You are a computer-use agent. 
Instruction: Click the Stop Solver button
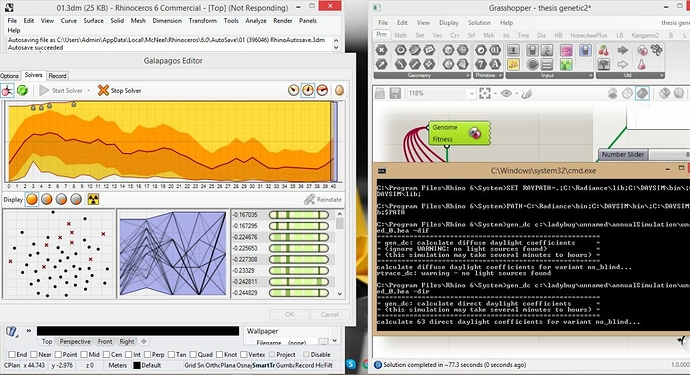pyautogui.click(x=119, y=90)
